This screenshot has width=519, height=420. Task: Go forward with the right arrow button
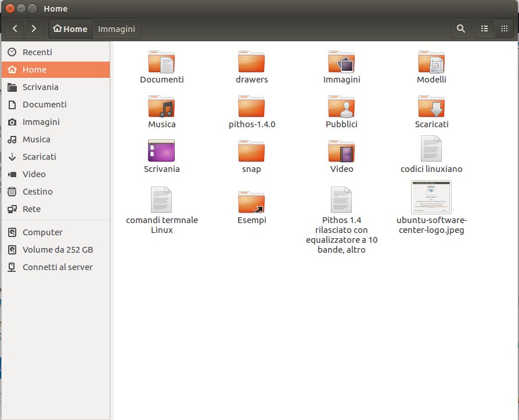click(x=34, y=28)
